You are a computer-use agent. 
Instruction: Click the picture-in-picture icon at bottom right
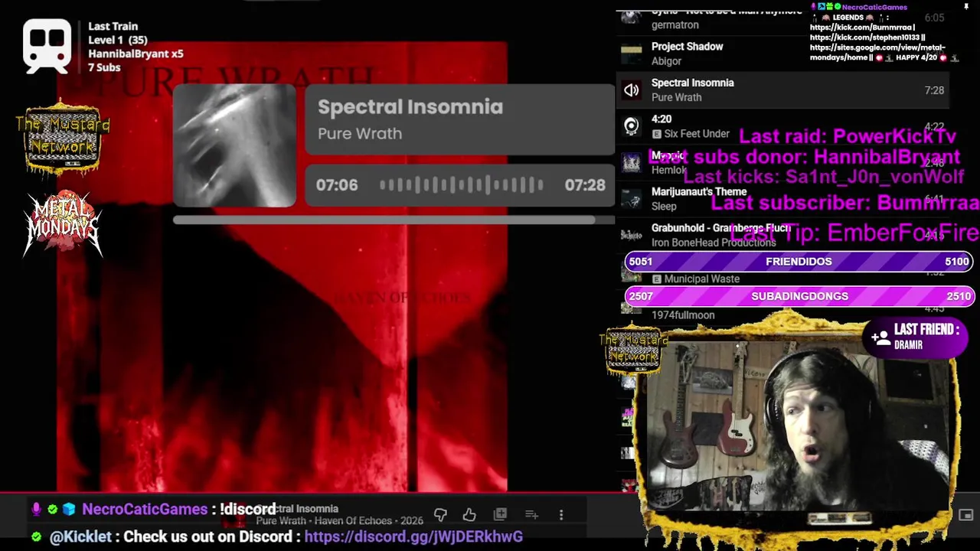pyautogui.click(x=965, y=515)
